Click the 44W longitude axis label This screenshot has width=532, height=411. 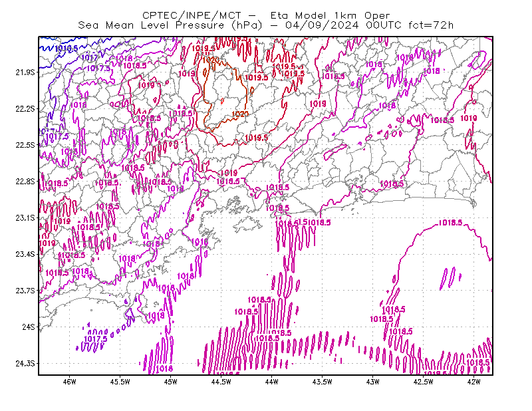coord(271,382)
